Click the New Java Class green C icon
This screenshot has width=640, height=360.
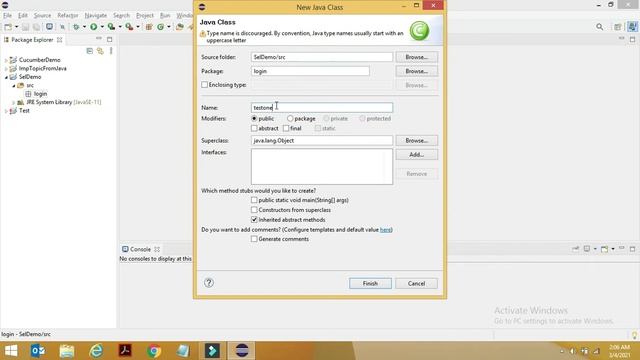(x=160, y=27)
